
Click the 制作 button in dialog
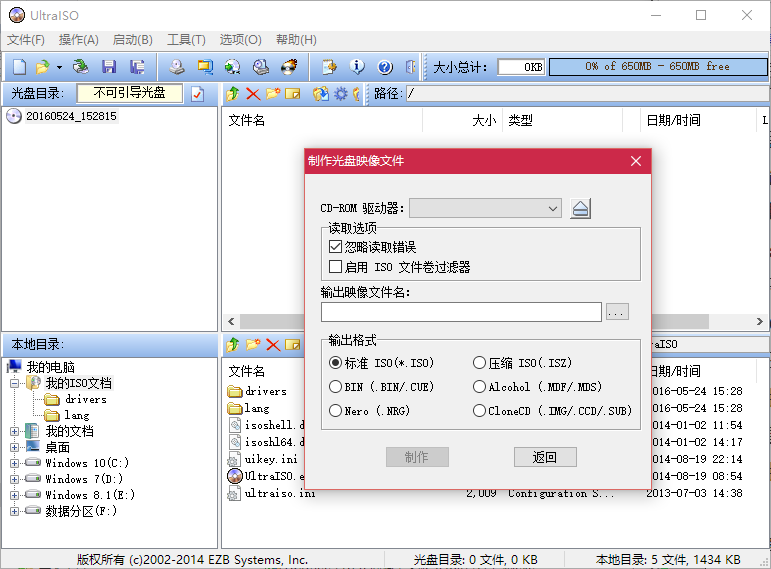[417, 457]
